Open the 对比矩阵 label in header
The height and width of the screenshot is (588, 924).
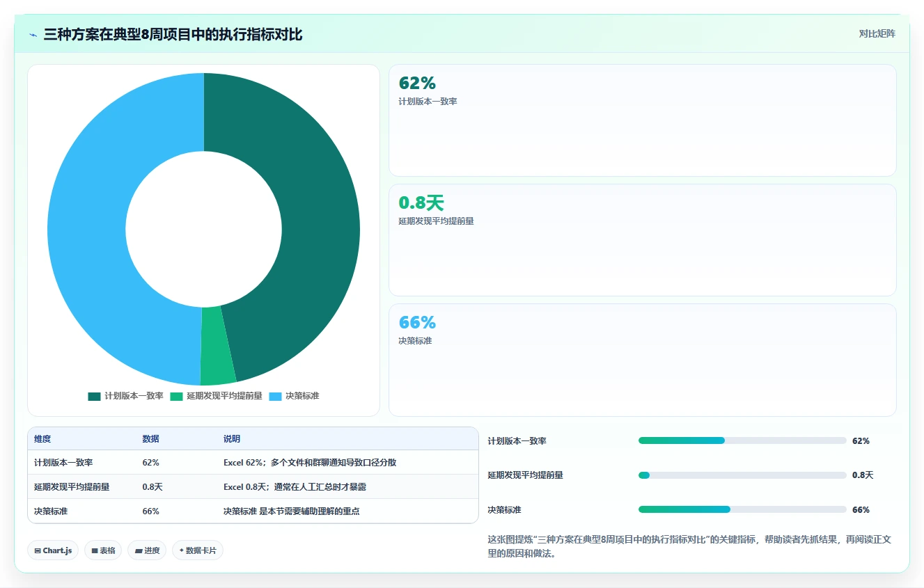877,33
